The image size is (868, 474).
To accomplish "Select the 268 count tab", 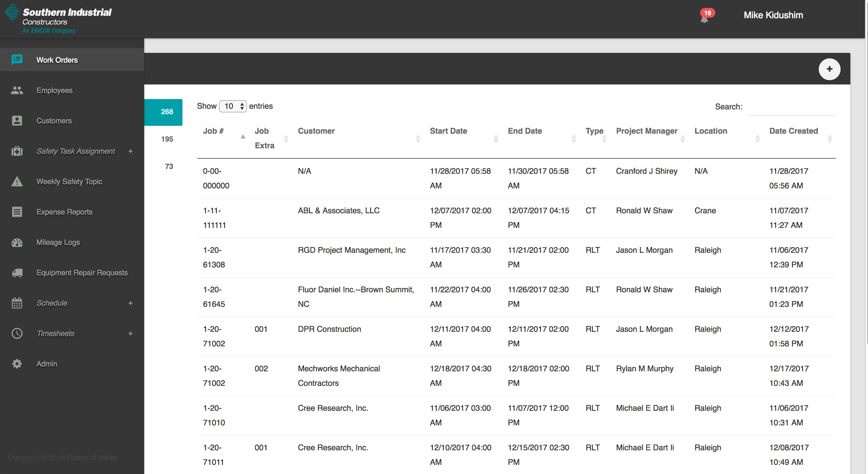I will [x=167, y=112].
